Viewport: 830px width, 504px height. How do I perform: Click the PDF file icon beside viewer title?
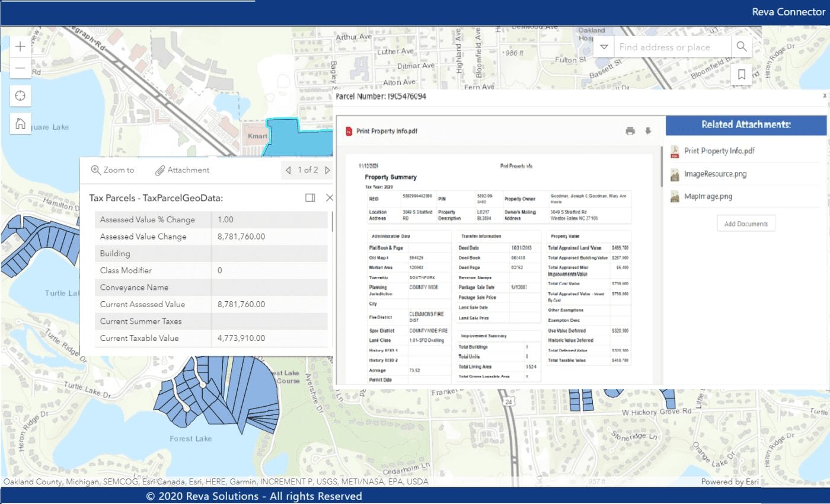pos(349,131)
